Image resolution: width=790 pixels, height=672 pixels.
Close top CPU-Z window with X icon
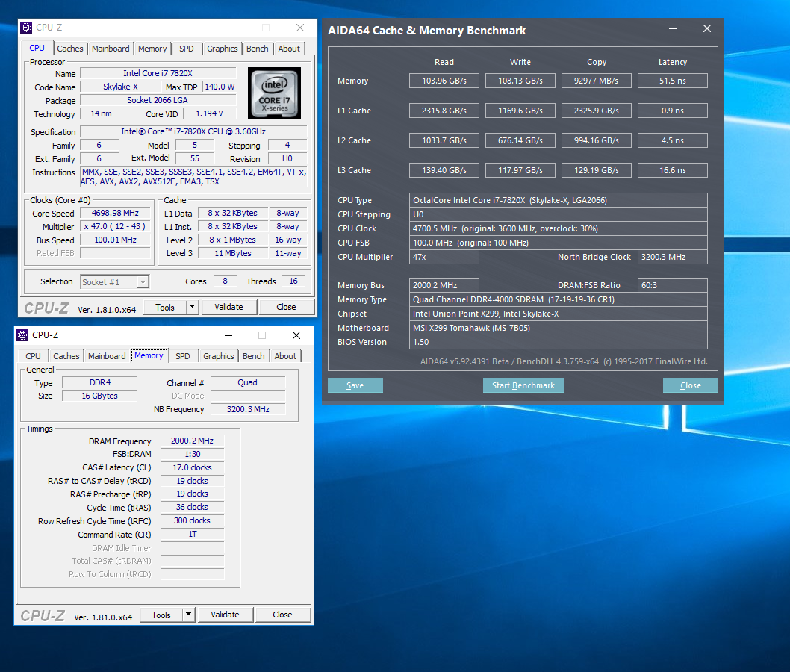pos(299,28)
